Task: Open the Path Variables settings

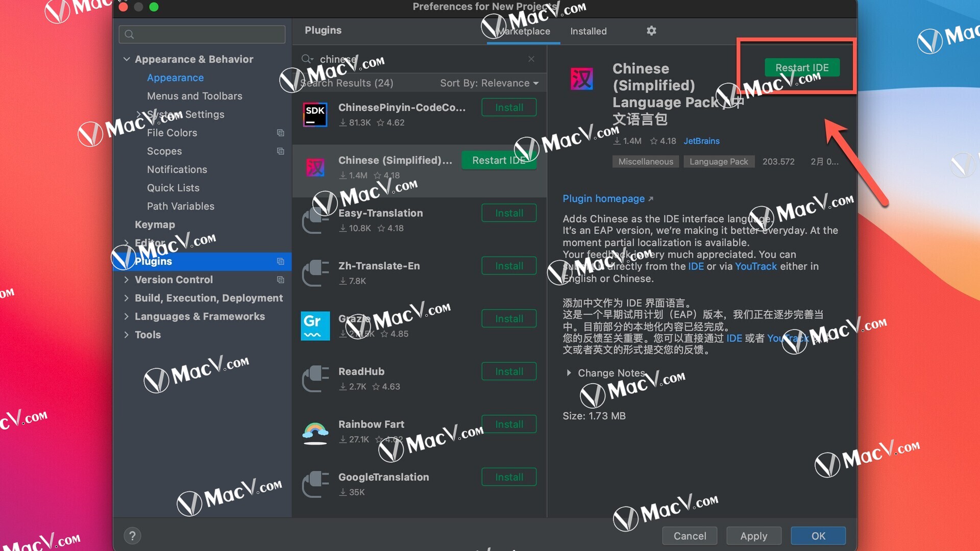Action: point(181,206)
